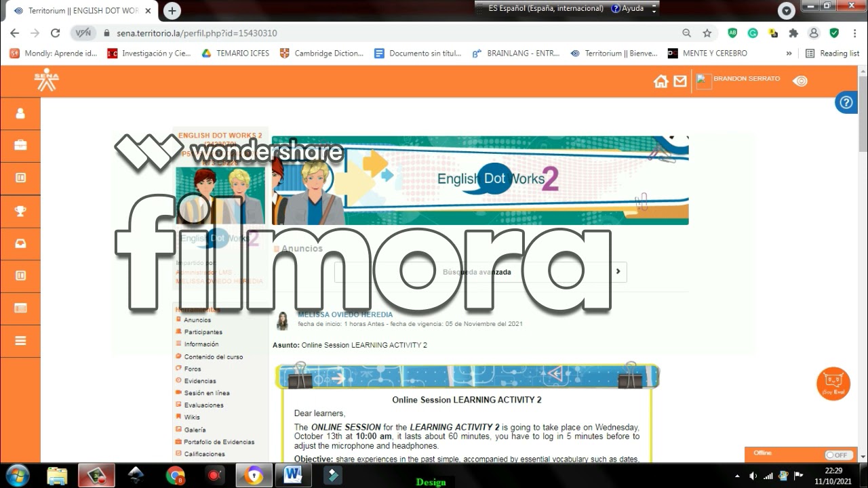The width and height of the screenshot is (868, 488).
Task: Open Participantes in the course tools
Action: click(203, 332)
